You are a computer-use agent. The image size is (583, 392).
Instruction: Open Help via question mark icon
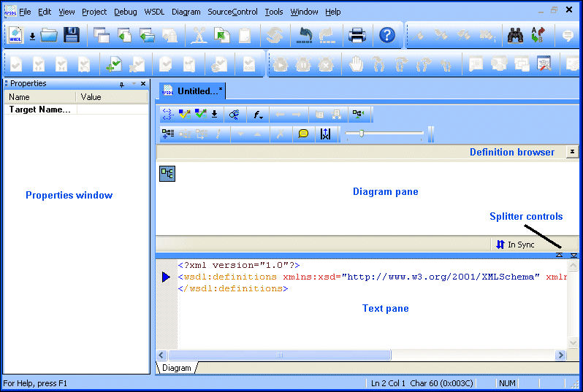pyautogui.click(x=387, y=35)
